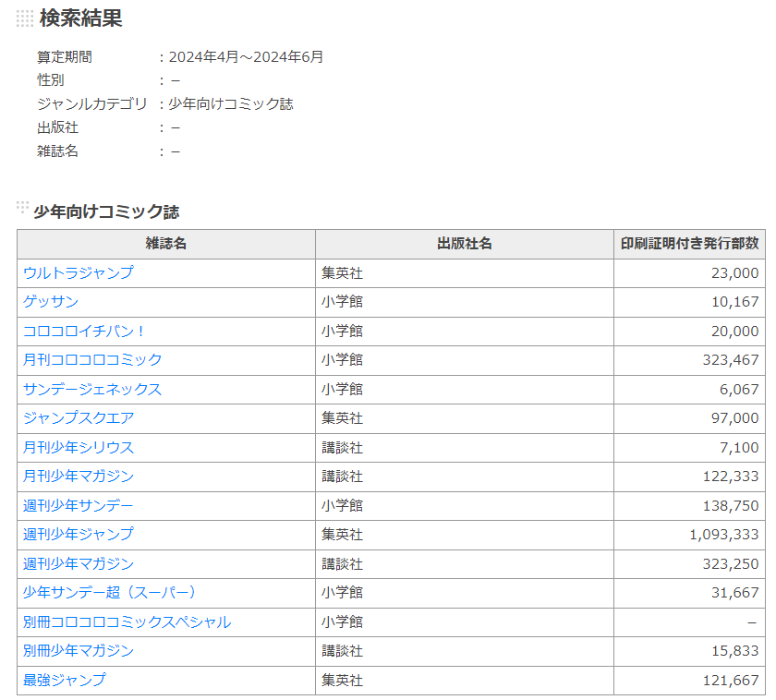
Task: Click the 少年向けコミック誌 section heading icon
Action: pyautogui.click(x=22, y=207)
